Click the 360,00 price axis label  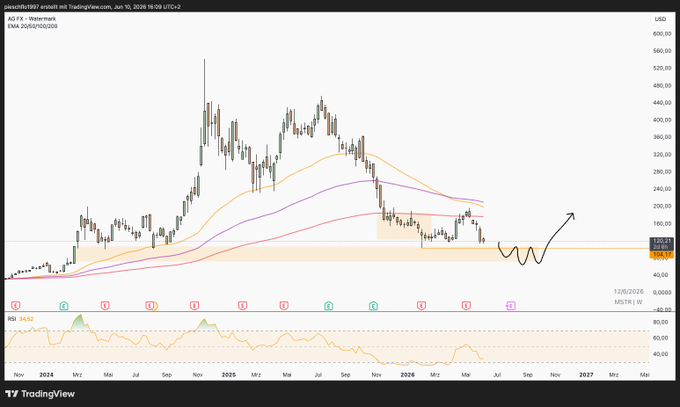(x=662, y=137)
